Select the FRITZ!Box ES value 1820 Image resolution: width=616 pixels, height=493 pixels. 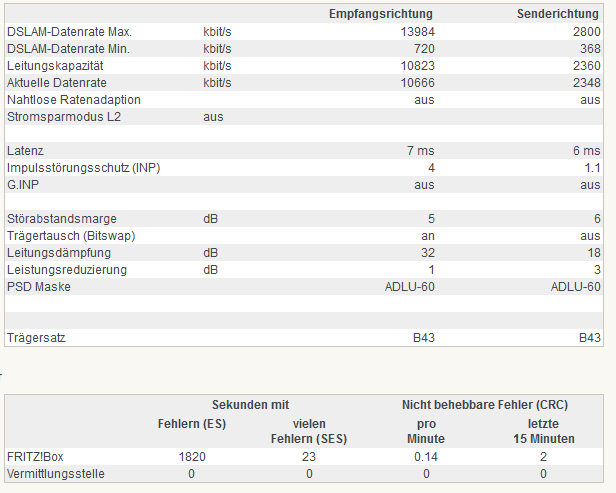[x=192, y=457]
